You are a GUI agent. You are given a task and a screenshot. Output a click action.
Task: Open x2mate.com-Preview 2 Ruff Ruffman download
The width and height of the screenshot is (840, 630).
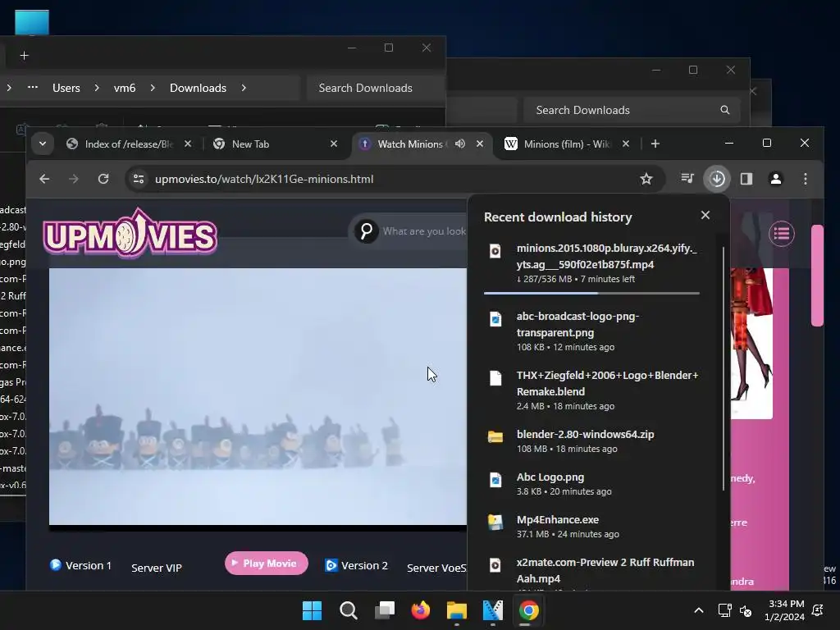(591, 571)
